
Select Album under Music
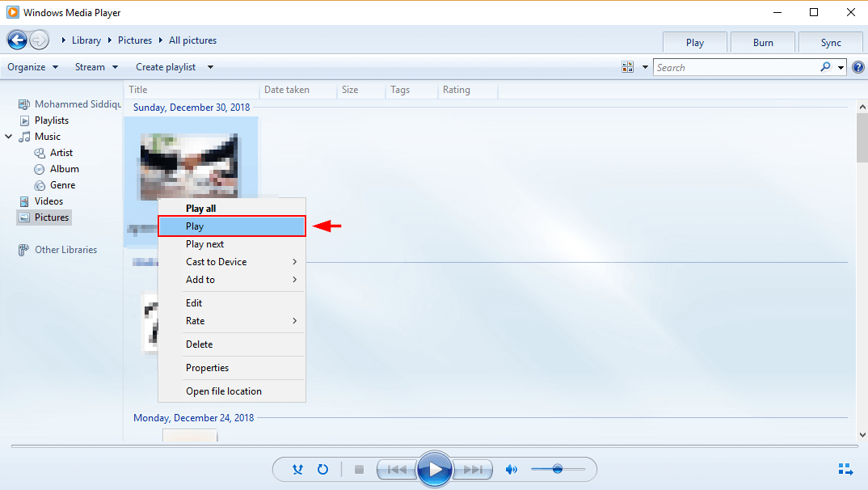(x=64, y=169)
